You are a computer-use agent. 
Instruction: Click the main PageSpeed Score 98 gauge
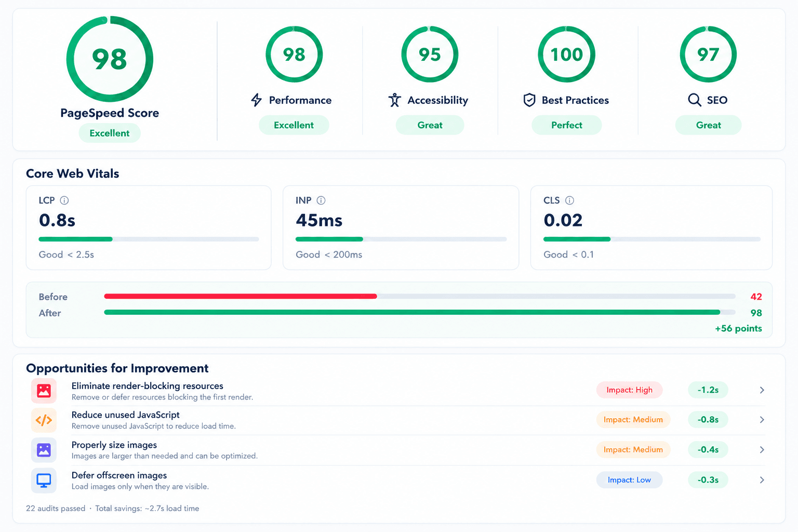pos(110,59)
